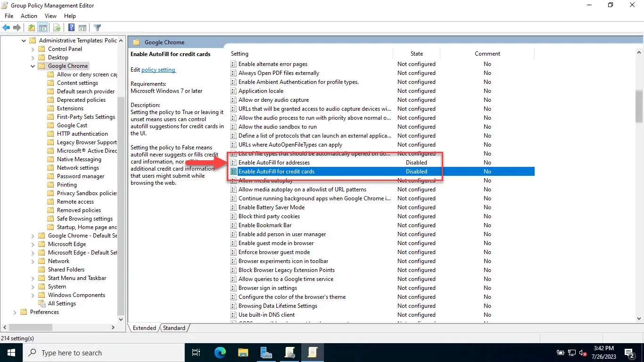Click the muted volume tray icon
The image size is (644, 362).
[583, 353]
